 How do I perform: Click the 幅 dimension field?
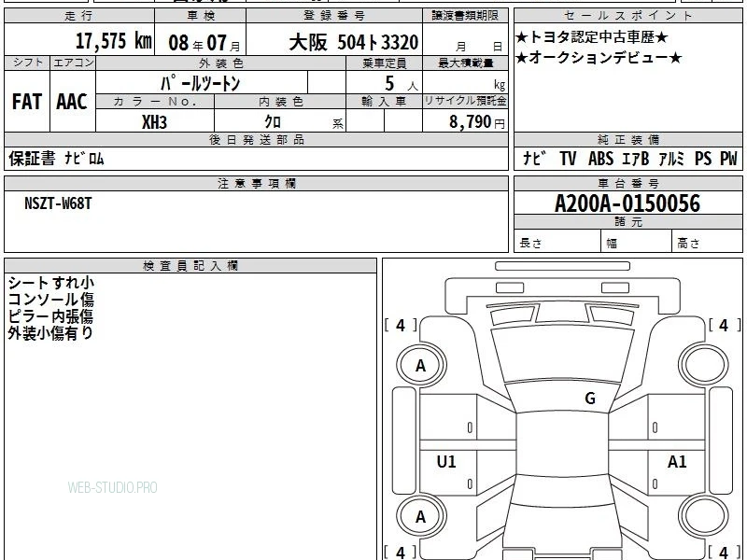coord(637,243)
